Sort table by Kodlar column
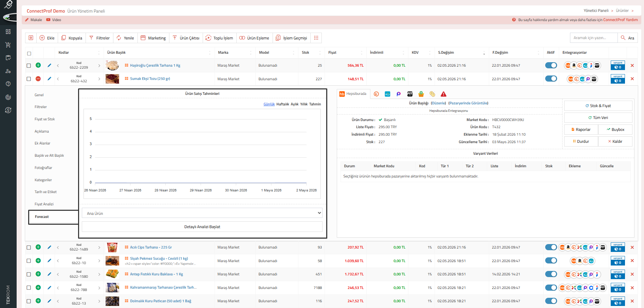The height and width of the screenshot is (308, 644). pos(79,52)
